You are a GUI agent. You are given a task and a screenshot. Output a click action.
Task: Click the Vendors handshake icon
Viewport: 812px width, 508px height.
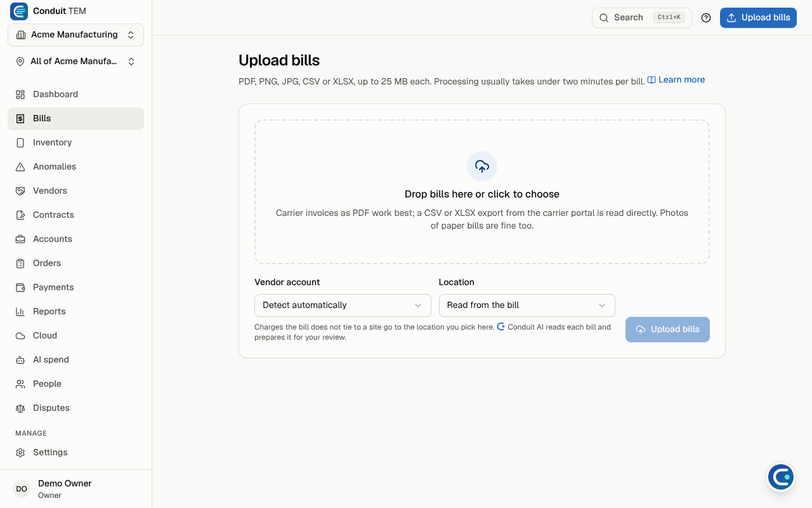coord(20,190)
